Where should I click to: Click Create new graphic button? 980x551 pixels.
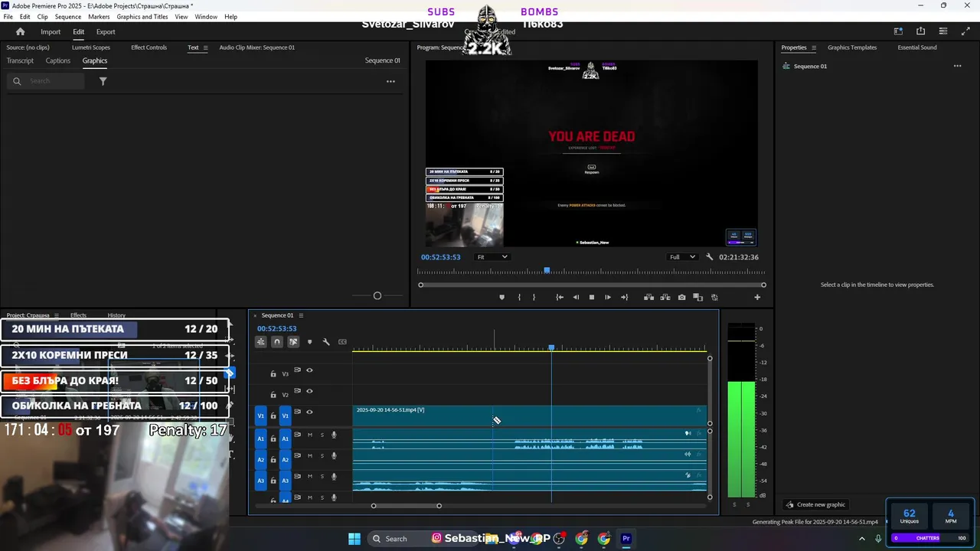coord(815,504)
